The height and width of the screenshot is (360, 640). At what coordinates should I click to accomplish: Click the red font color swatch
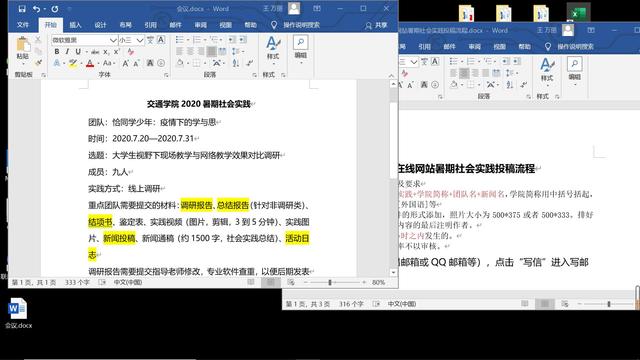[x=90, y=63]
